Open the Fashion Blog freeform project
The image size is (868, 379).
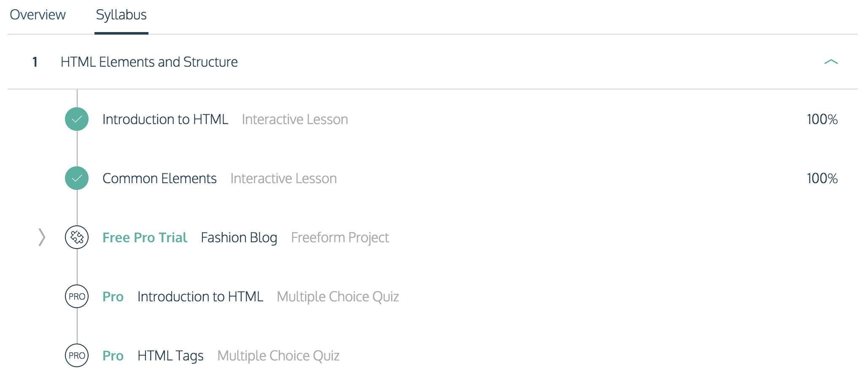point(239,238)
